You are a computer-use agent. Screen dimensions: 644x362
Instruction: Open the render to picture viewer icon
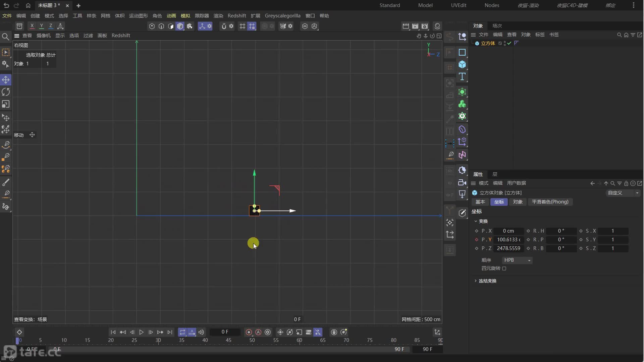click(415, 26)
